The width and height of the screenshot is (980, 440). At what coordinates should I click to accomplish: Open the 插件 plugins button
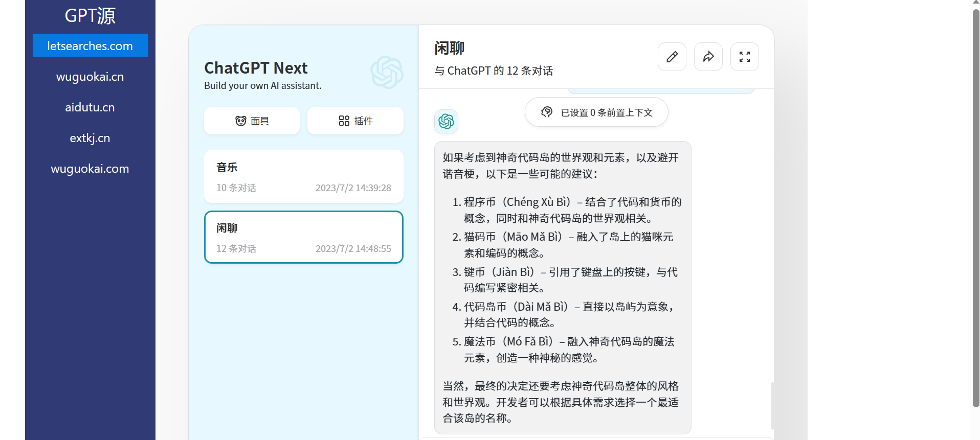pyautogui.click(x=355, y=121)
